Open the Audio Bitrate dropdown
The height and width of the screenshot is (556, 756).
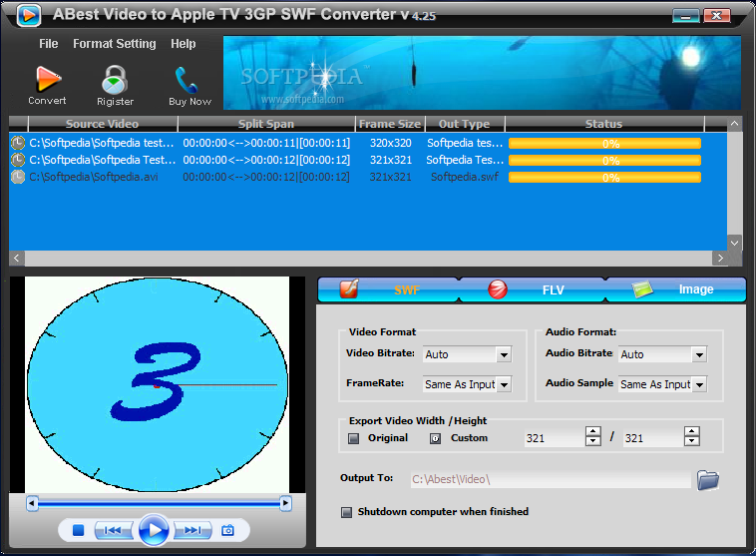tap(699, 354)
